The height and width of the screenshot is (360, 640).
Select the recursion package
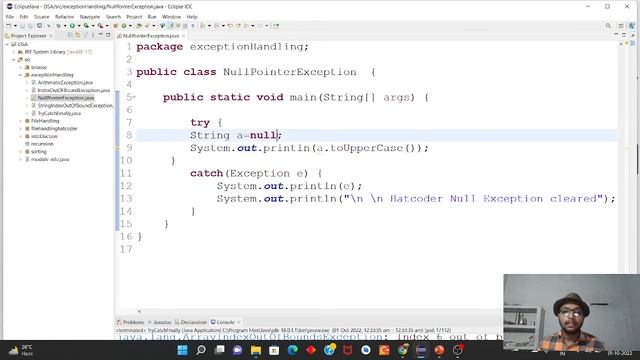click(39, 144)
